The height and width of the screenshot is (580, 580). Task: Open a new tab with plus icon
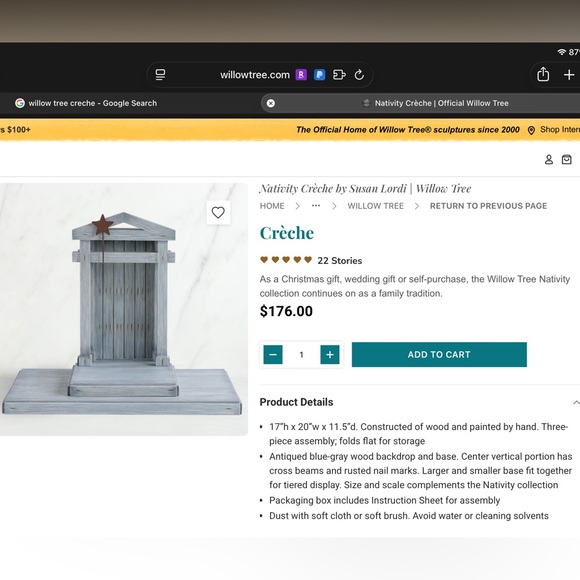[x=569, y=75]
